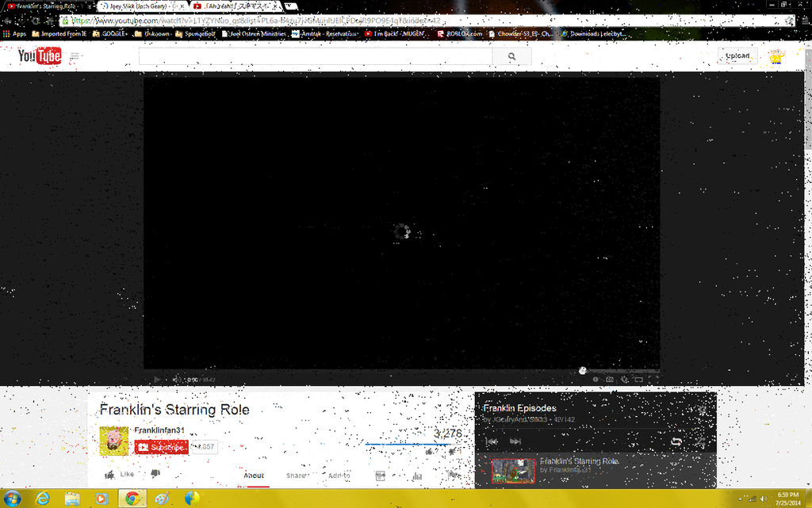Open Chrome menu button
Viewport: 812px width, 508px height.
pos(805,21)
